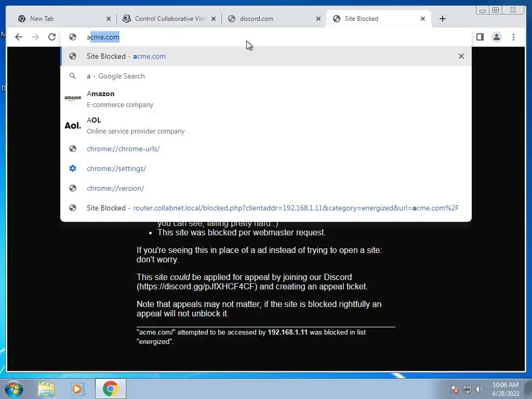Launch Windows Media Player from taskbar
Image resolution: width=532 pixels, height=399 pixels.
(77, 389)
